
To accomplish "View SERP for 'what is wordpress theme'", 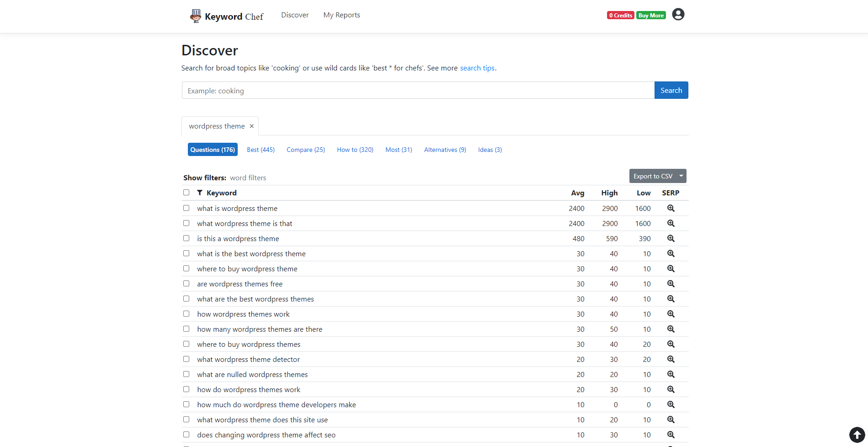I will click(671, 208).
